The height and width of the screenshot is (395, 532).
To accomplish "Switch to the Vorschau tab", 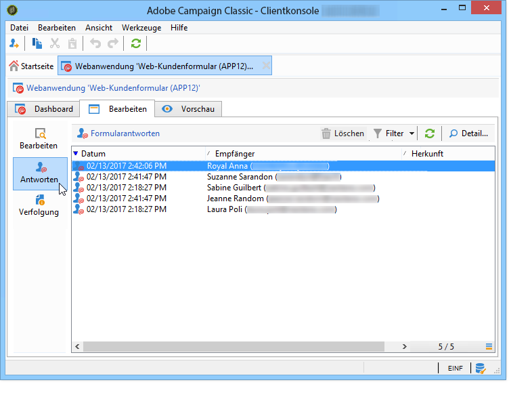I will (x=188, y=109).
